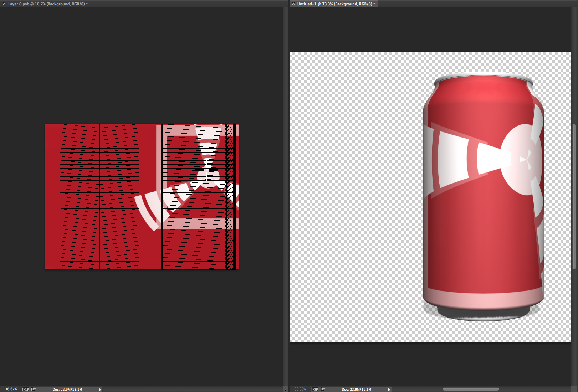Click the red can rendering in Untitled-1 canvas
578x392 pixels.
tap(483, 197)
